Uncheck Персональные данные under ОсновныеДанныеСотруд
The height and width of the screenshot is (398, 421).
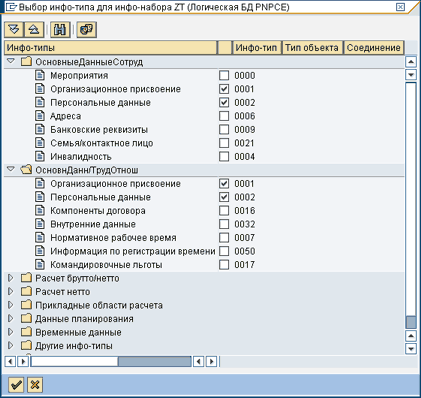[224, 102]
